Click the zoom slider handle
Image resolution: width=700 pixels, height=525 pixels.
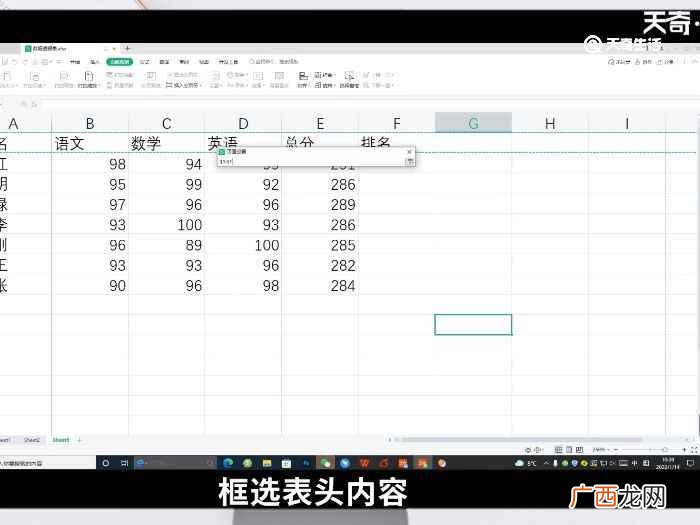point(665,450)
